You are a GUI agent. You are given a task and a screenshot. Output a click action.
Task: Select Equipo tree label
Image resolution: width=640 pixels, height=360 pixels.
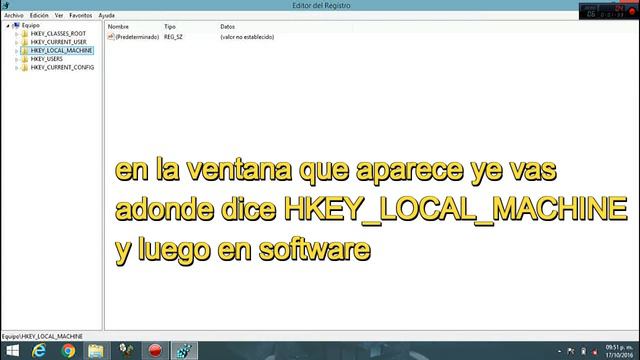31,25
